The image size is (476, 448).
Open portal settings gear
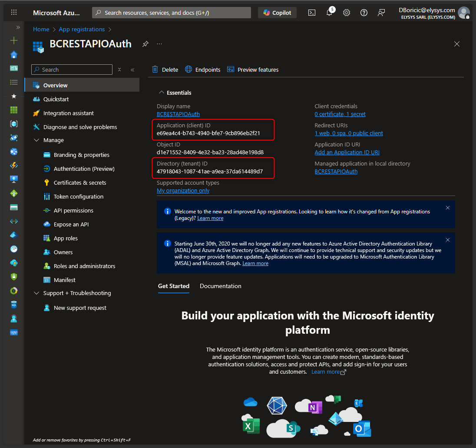point(347,13)
